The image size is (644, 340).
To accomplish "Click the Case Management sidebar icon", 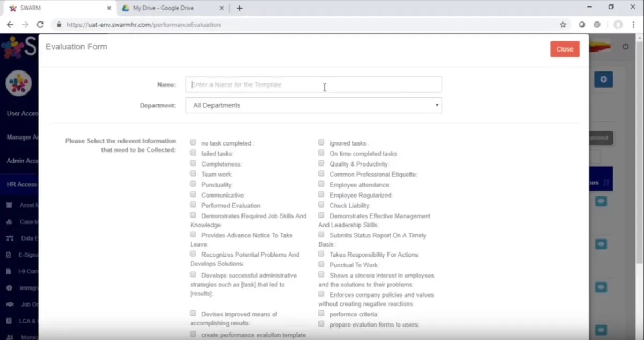I will pyautogui.click(x=10, y=222).
